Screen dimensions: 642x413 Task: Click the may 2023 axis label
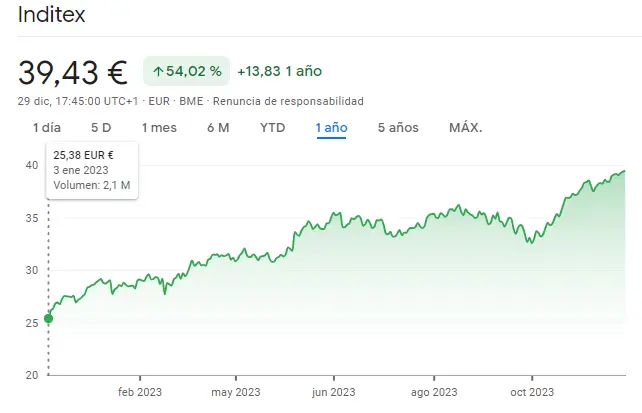[236, 392]
